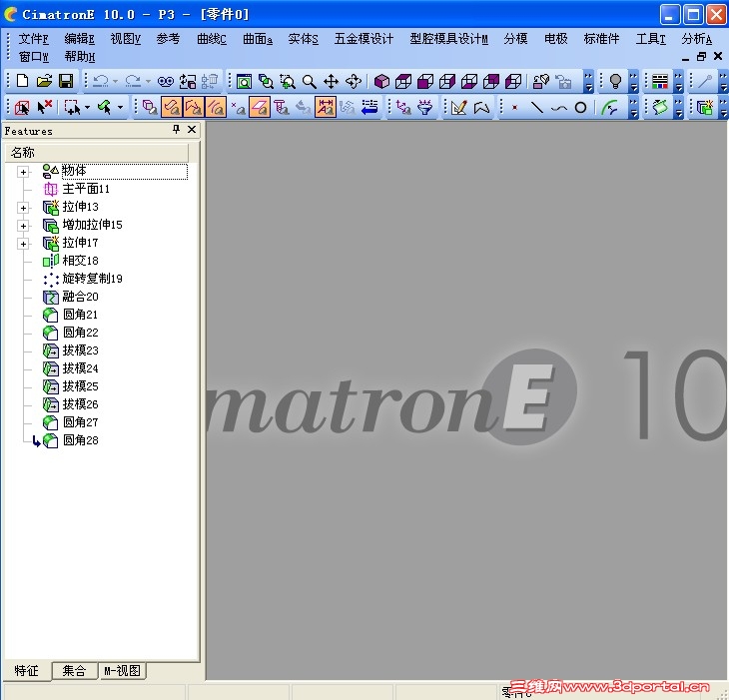The image size is (729, 700).
Task: Open the 文件 menu
Action: pos(34,39)
